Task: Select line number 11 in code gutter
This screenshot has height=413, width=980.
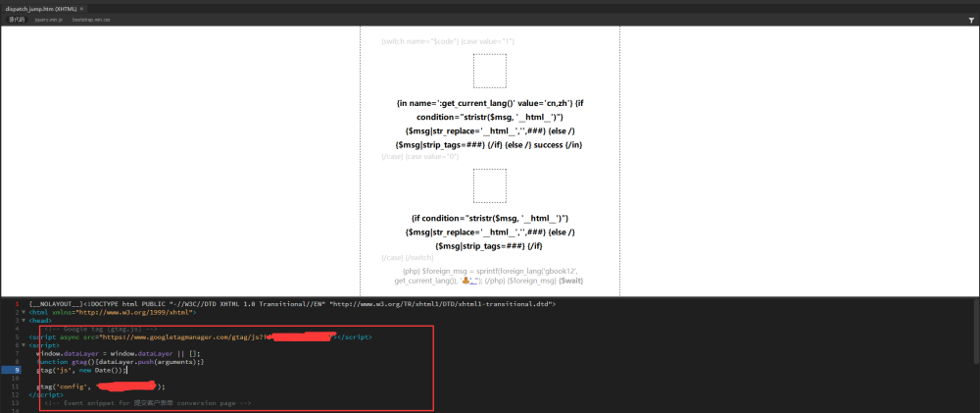Action: [x=17, y=387]
